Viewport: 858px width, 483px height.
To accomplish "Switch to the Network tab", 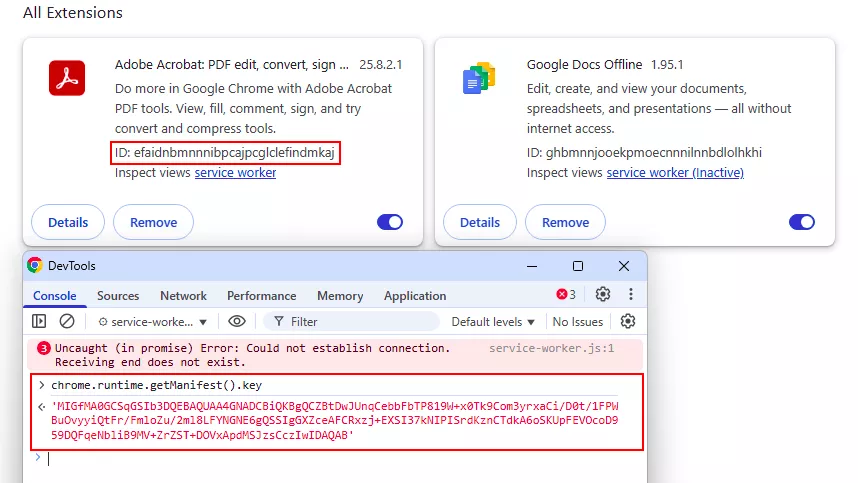I will point(183,296).
